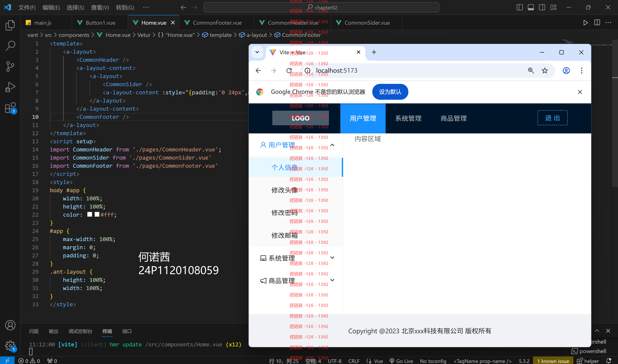Open Chrome tab search dropdown

(257, 52)
